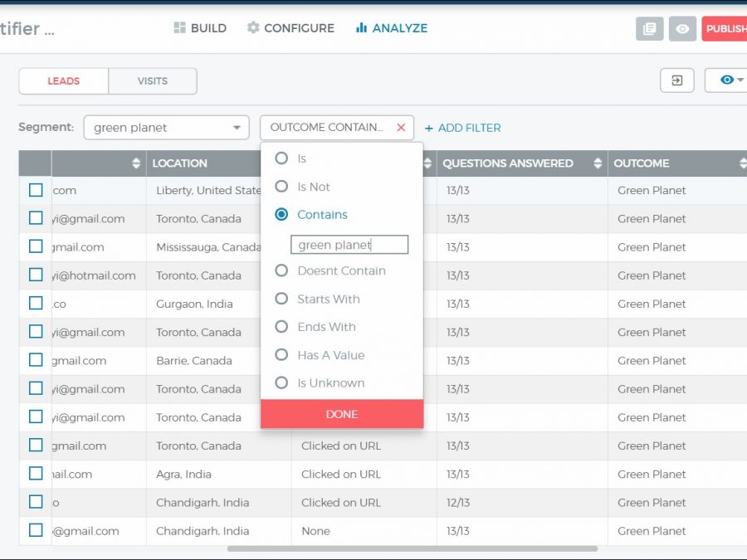This screenshot has width=747, height=560.
Task: Expand the eye column visibility dropdown
Action: coord(730,80)
